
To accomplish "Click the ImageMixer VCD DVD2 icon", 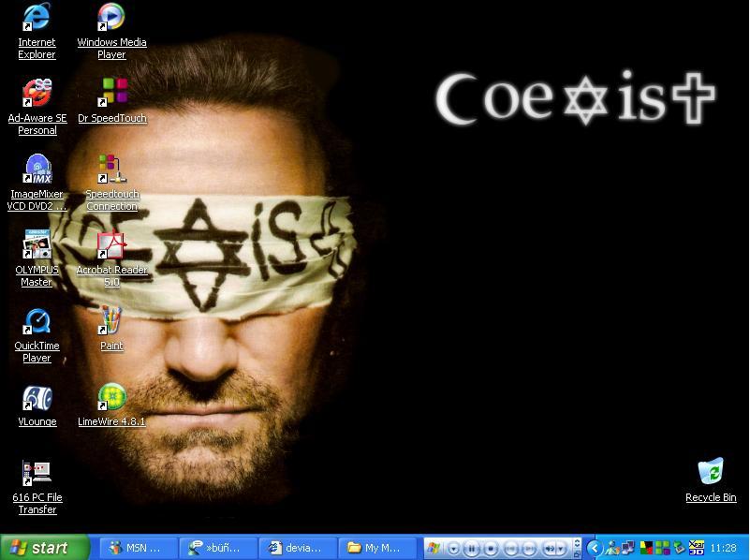I will coord(37,183).
